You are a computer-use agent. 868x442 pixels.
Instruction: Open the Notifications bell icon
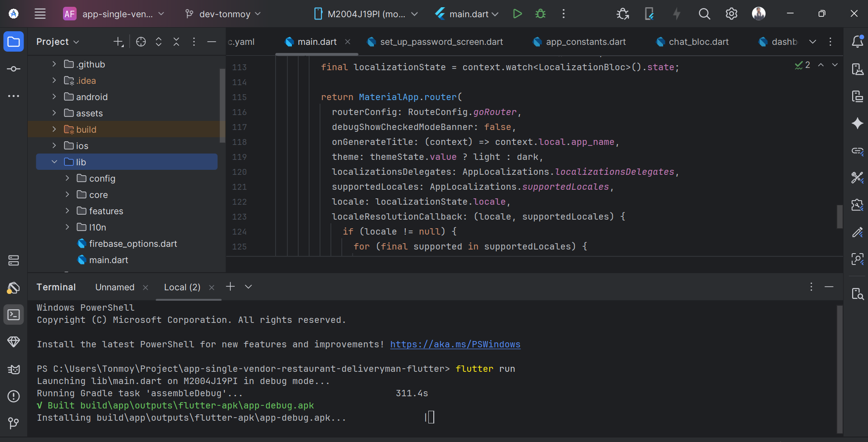click(857, 42)
